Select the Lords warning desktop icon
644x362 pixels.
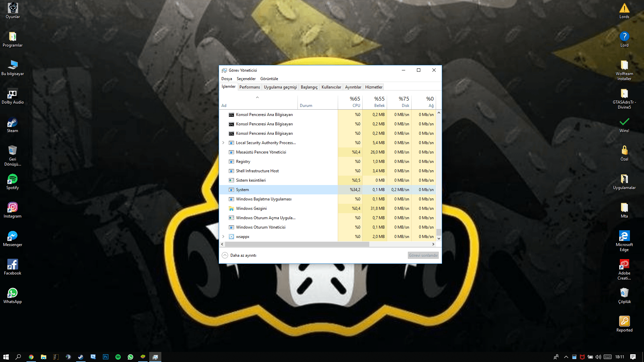click(624, 11)
